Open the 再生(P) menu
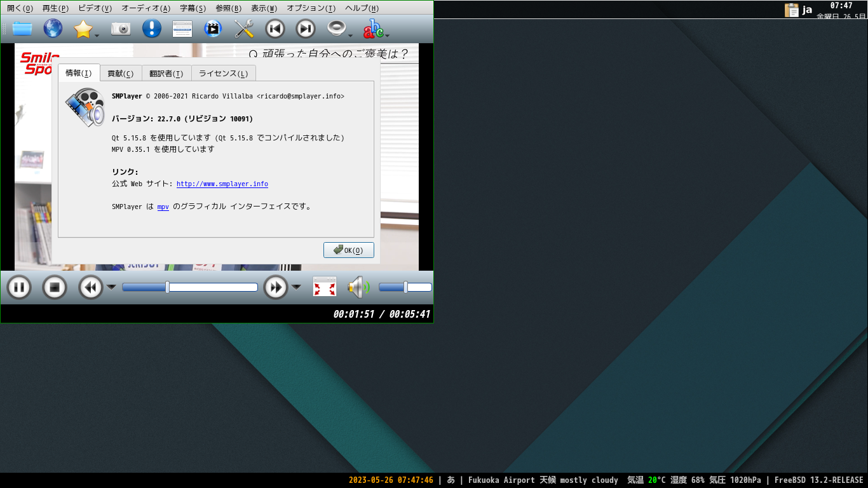The height and width of the screenshot is (488, 868). [x=55, y=8]
